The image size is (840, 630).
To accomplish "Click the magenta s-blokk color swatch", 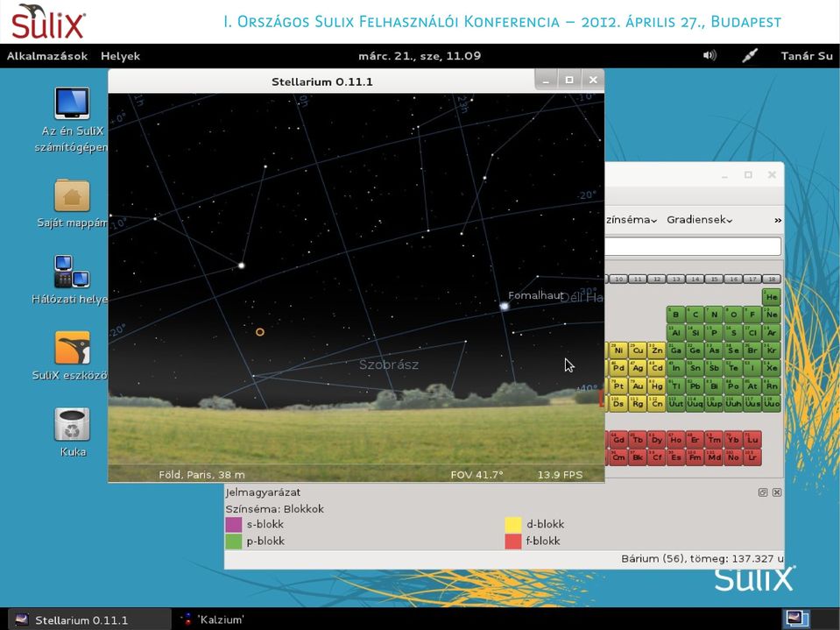I will [x=234, y=525].
